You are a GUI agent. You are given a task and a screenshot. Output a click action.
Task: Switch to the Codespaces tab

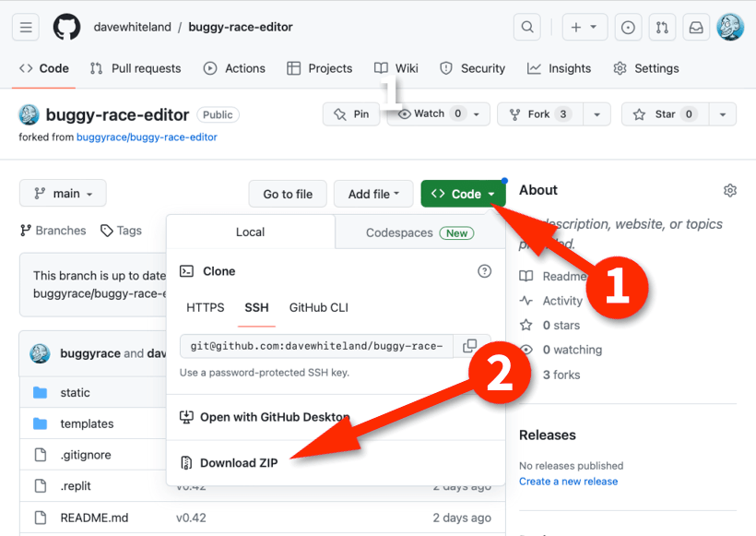(x=419, y=232)
